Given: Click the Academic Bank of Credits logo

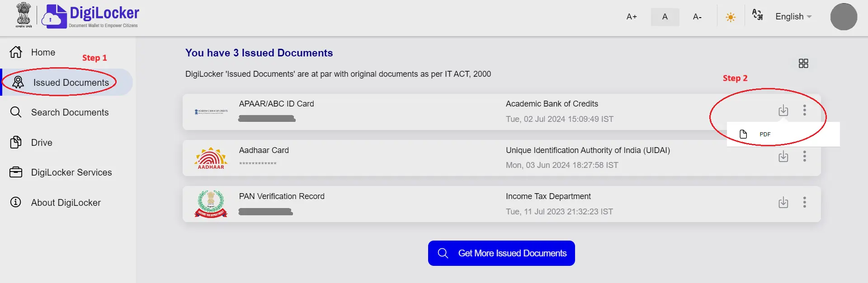Looking at the screenshot, I should point(211,111).
